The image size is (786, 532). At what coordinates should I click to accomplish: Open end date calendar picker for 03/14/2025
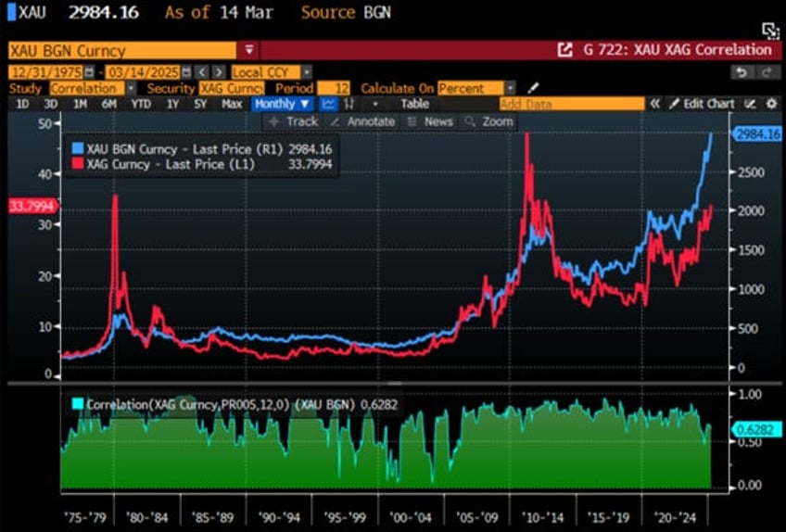coord(186,72)
